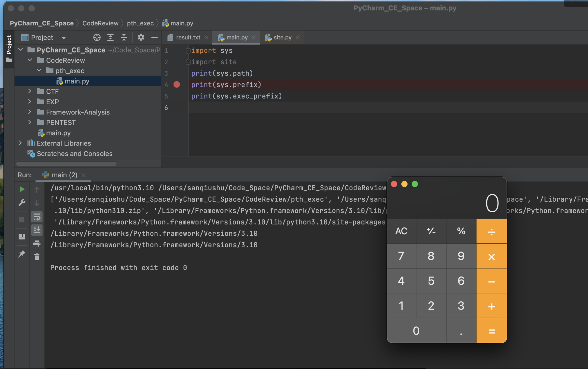Click digit 7 in Calculator
The width and height of the screenshot is (588, 369).
401,256
